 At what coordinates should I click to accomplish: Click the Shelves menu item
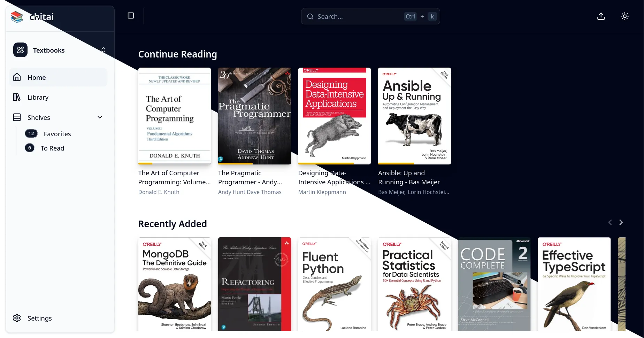[x=58, y=117]
